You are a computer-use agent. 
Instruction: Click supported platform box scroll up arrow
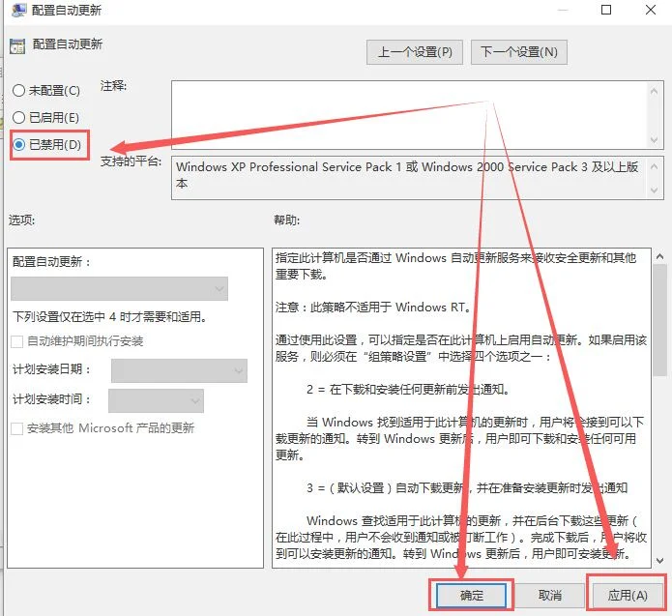pos(654,166)
